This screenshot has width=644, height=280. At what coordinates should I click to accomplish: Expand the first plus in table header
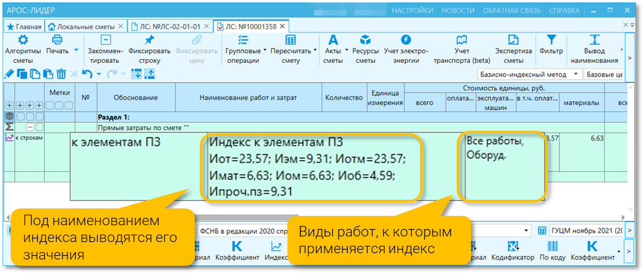point(9,105)
